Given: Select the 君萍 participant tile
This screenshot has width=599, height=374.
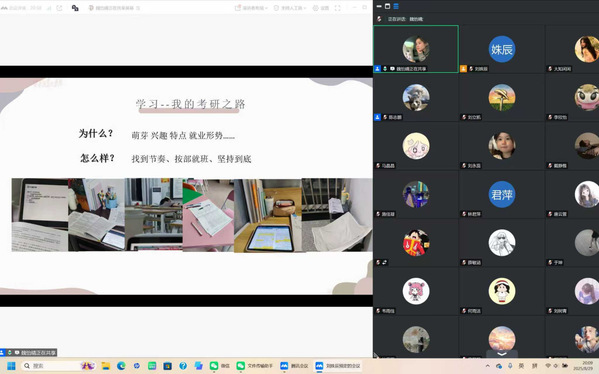Looking at the screenshot, I should coord(502,194).
